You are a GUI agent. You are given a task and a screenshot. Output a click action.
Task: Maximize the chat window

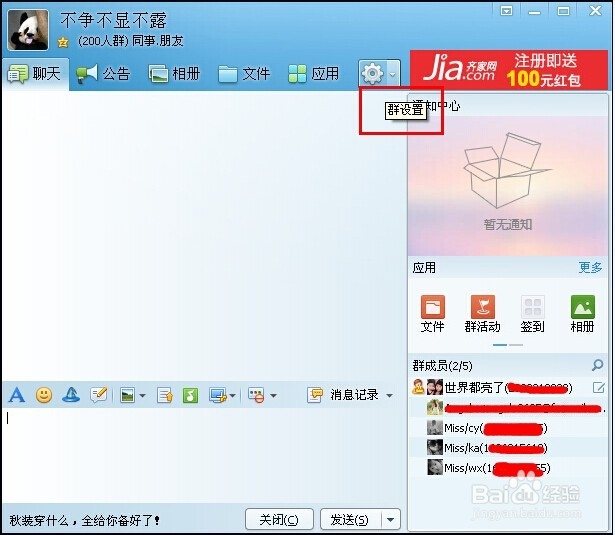click(563, 11)
